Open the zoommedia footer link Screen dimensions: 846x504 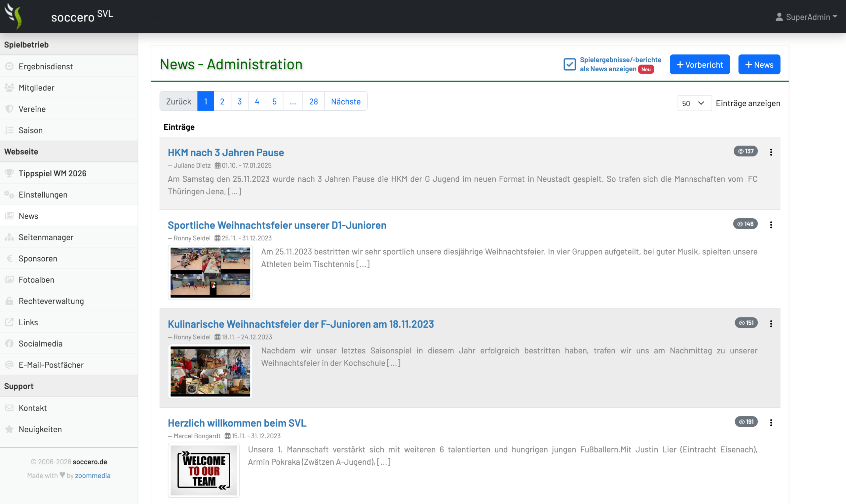coord(93,476)
